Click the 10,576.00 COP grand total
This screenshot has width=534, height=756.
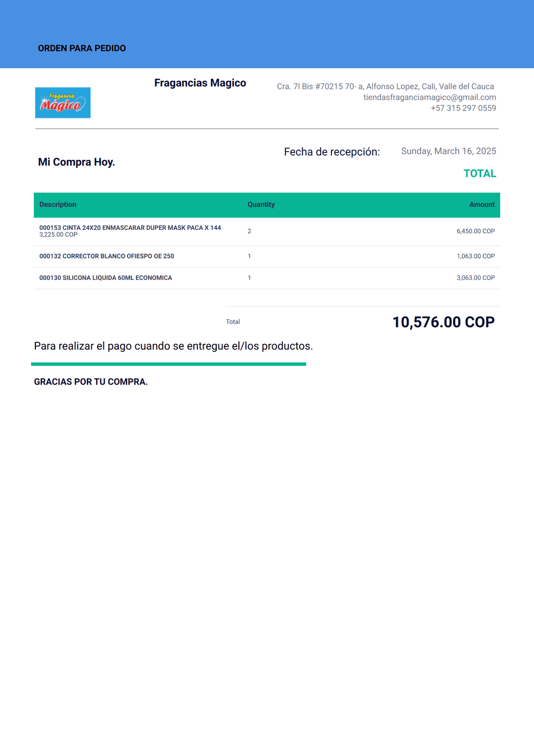443,322
